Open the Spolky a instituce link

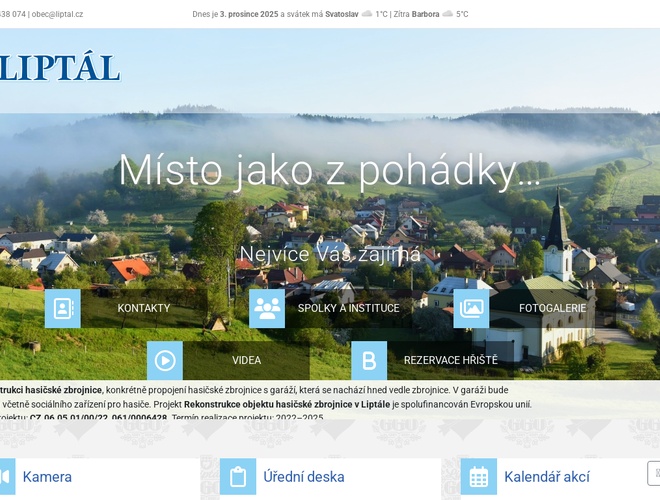[344, 308]
